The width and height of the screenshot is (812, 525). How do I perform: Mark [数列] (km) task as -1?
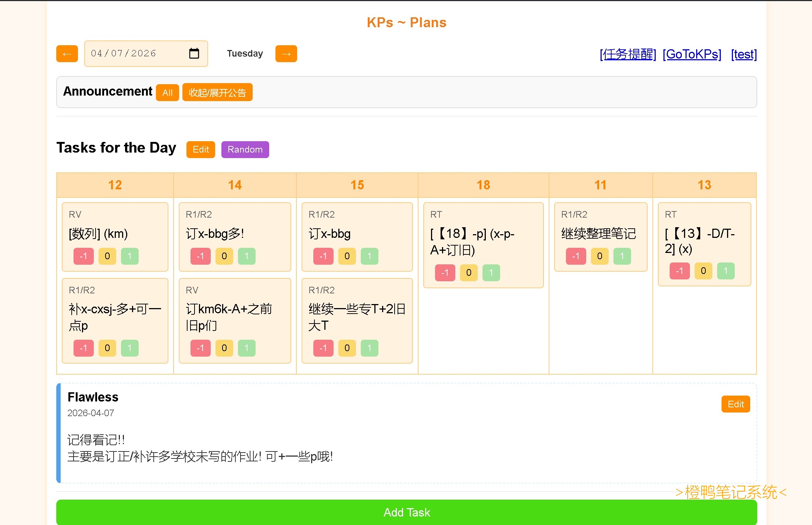point(83,256)
